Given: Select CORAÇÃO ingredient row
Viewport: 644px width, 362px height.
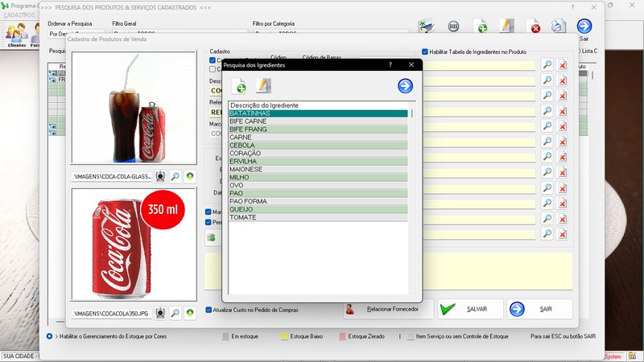Looking at the screenshot, I should coord(318,154).
